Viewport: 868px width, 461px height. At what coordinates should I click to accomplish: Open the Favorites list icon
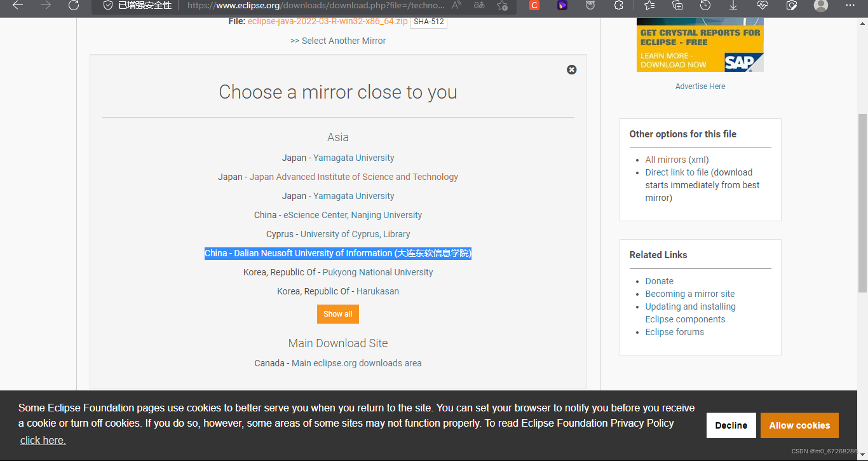(x=649, y=5)
